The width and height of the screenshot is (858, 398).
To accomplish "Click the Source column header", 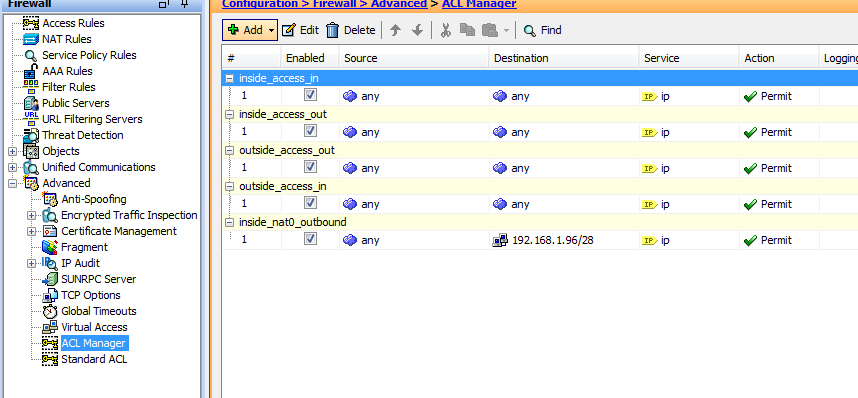I will pyautogui.click(x=414, y=58).
